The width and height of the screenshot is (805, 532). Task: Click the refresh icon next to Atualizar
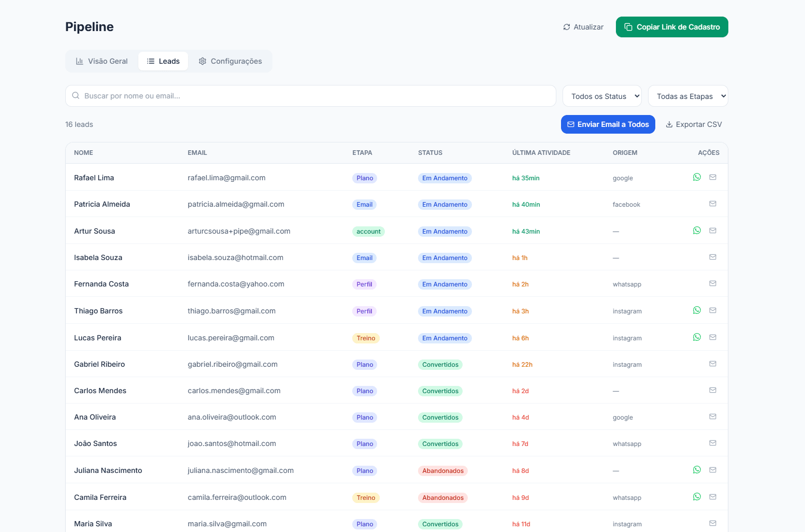click(566, 26)
